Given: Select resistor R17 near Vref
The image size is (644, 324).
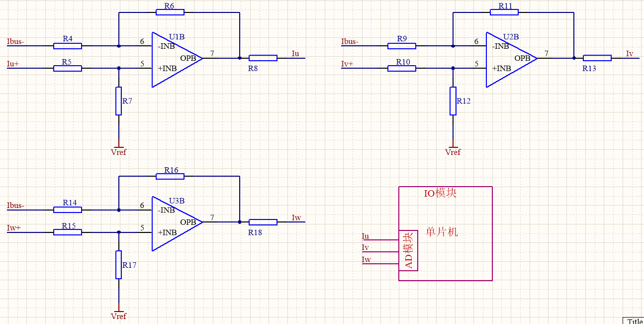Looking at the screenshot, I should point(118,265).
